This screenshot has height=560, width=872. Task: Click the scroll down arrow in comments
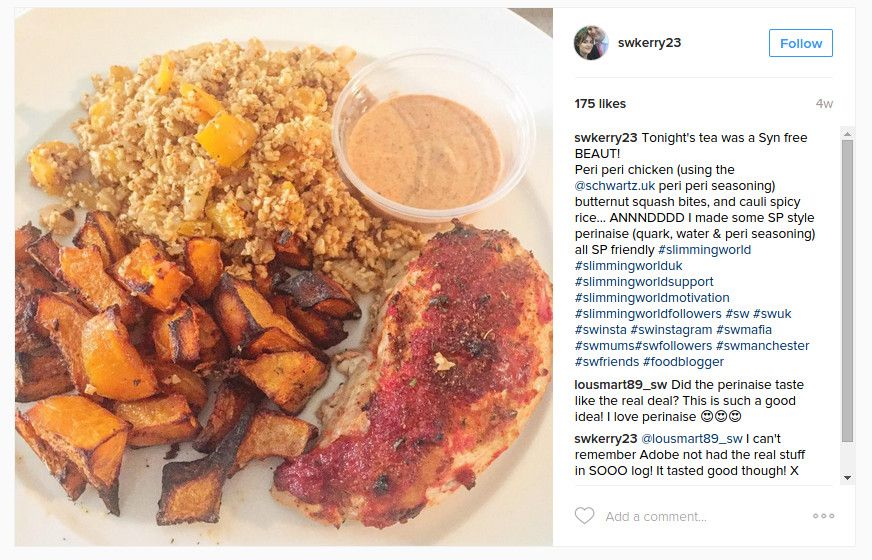click(847, 478)
